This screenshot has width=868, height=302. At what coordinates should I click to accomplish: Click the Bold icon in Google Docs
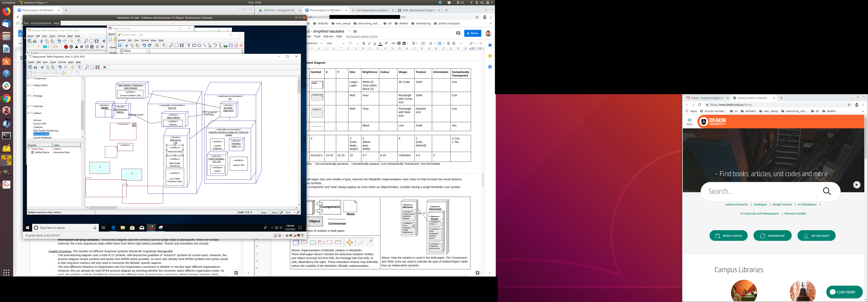pyautogui.click(x=364, y=43)
